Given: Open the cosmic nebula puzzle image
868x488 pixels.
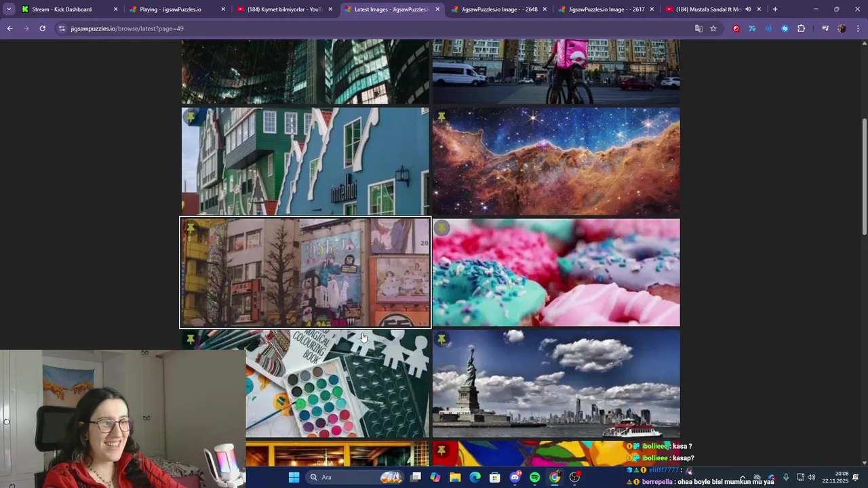Looking at the screenshot, I should [x=556, y=161].
